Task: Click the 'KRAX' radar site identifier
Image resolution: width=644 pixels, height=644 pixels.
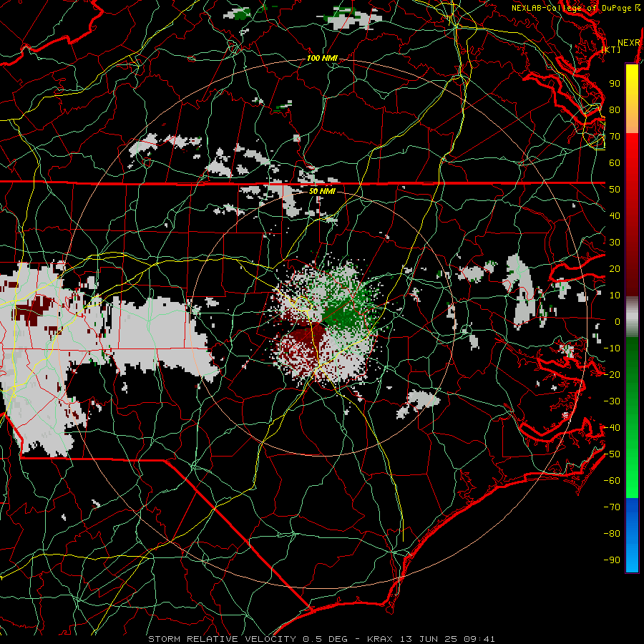Action: click(379, 639)
